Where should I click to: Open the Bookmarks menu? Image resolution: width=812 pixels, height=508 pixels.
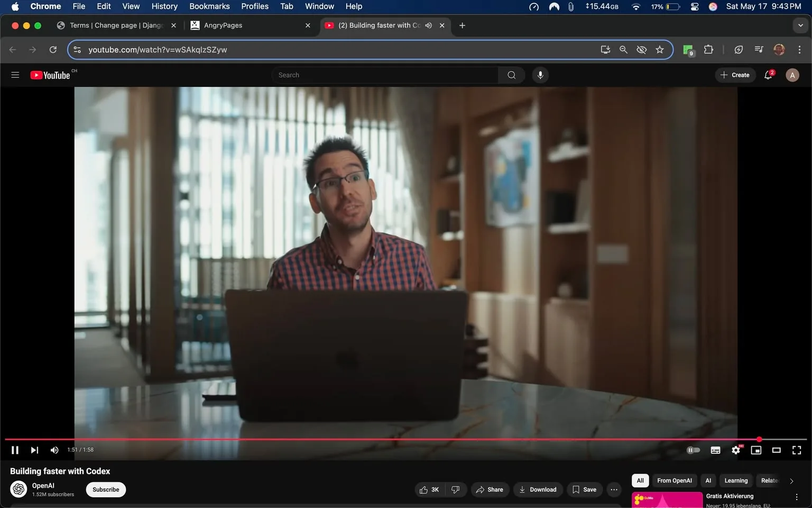[x=209, y=6]
